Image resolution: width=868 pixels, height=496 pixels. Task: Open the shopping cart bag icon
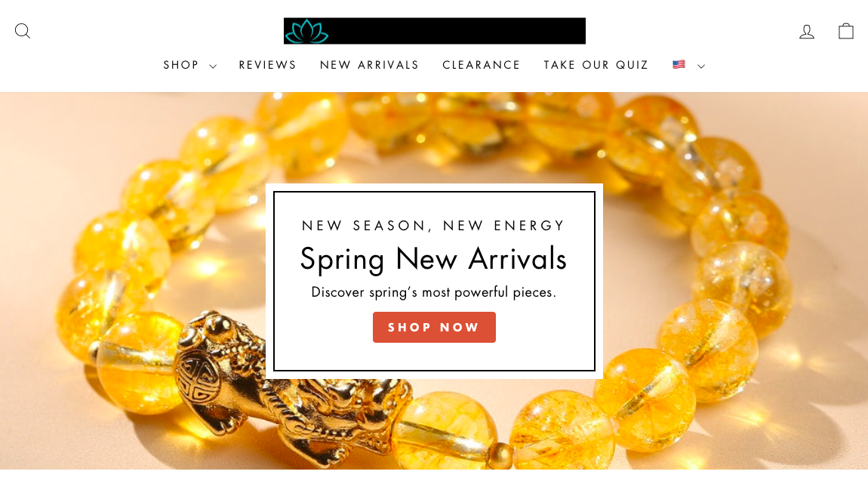846,31
